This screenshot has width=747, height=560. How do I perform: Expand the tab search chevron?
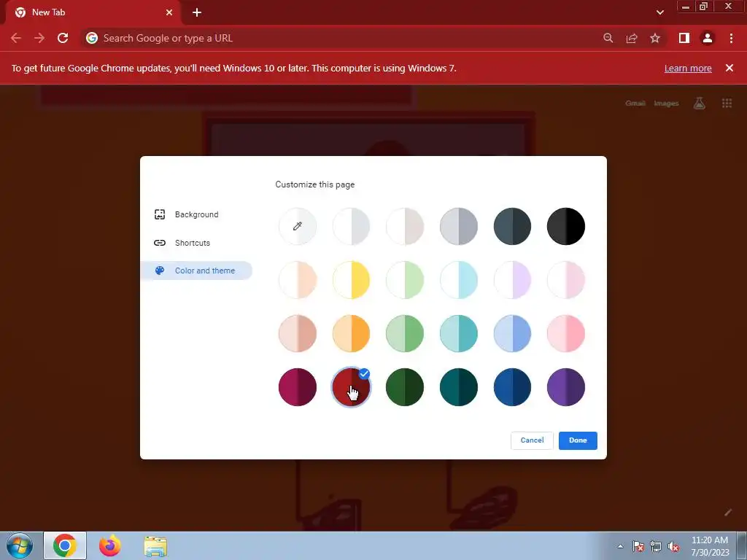(x=659, y=12)
